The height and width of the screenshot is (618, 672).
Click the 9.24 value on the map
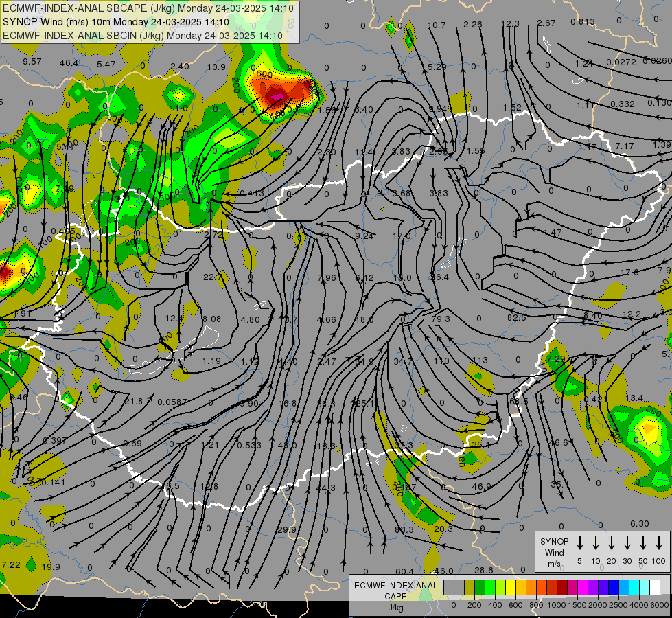364,236
